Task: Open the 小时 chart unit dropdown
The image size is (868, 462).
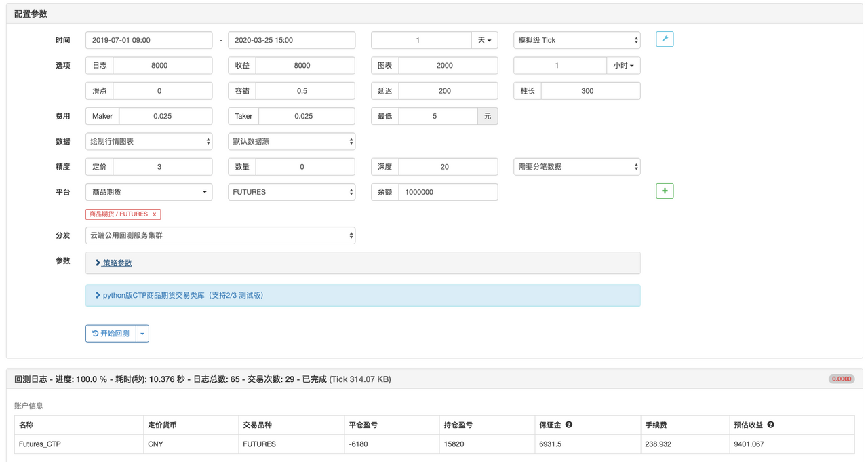Action: tap(623, 66)
